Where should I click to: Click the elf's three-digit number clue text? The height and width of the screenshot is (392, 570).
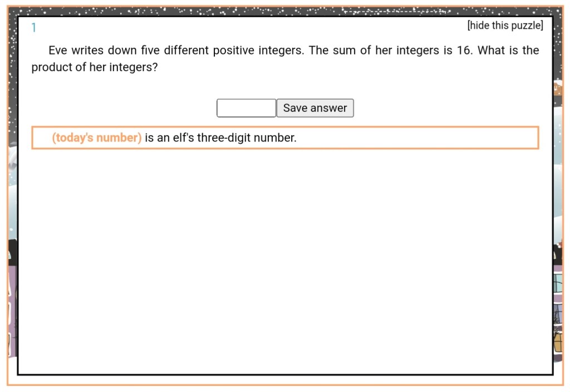pos(220,138)
